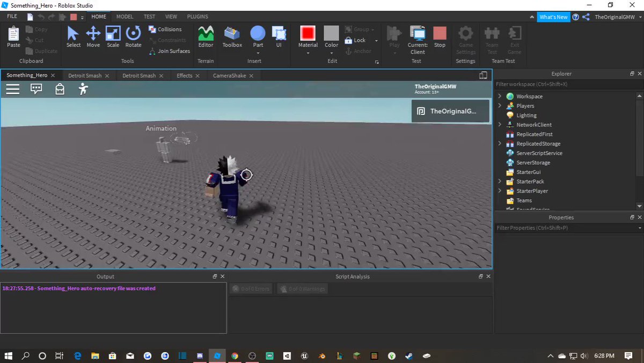Toggle the warnings filter in Script Analysis
This screenshot has height=363, width=644.
pyautogui.click(x=302, y=289)
